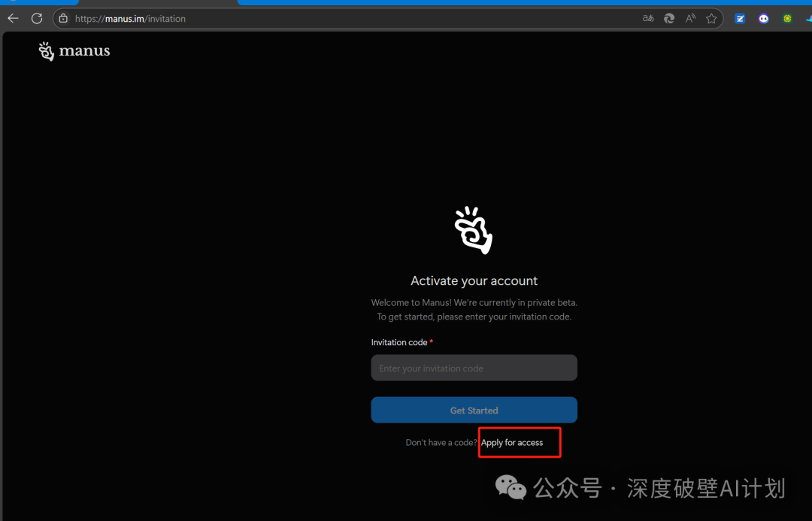Image resolution: width=812 pixels, height=521 pixels.
Task: Add this page to favorites star
Action: [711, 19]
